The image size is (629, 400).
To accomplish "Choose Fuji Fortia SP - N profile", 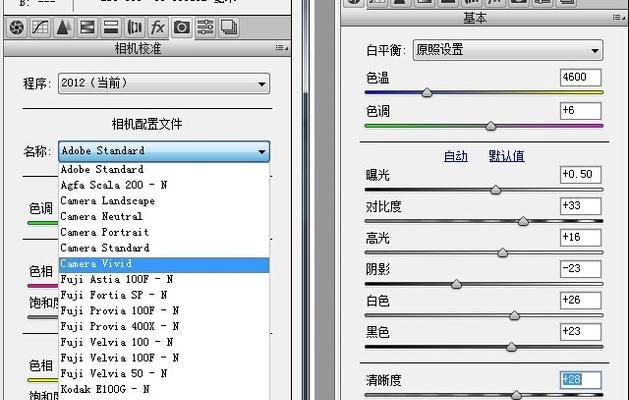I will click(164, 295).
